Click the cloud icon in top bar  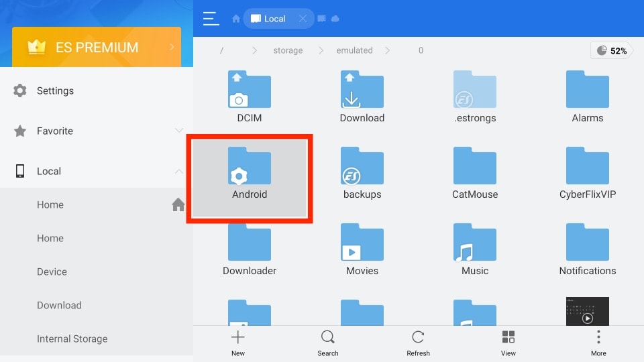(335, 19)
